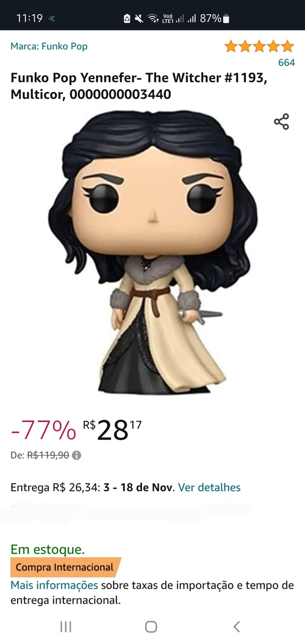Viewport: 305px width, 644px height.
Task: Tap the five-star rating icons
Action: [x=259, y=46]
